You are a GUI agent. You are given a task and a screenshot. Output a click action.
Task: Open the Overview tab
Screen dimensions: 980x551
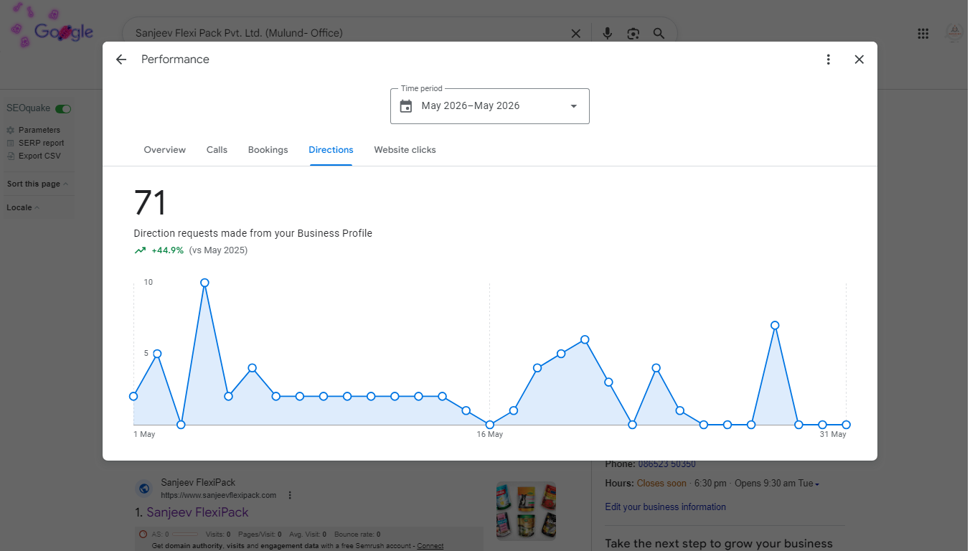pyautogui.click(x=164, y=150)
